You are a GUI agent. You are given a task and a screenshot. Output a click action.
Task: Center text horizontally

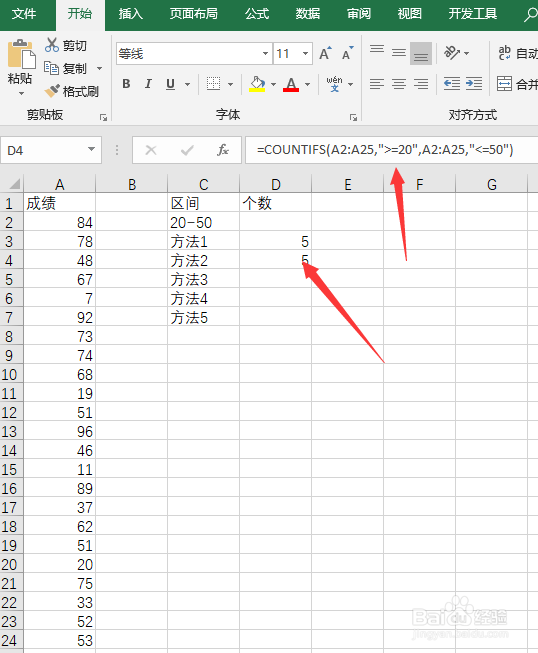point(399,84)
